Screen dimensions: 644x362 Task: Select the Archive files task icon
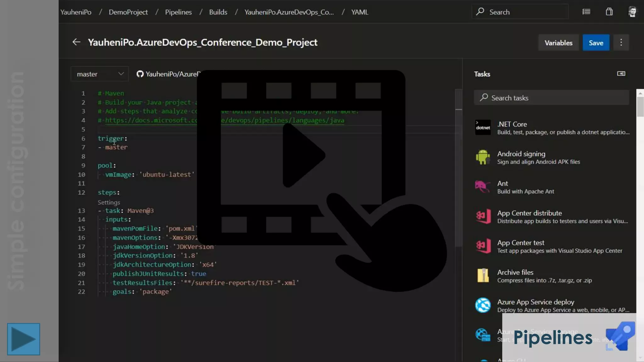click(x=483, y=276)
